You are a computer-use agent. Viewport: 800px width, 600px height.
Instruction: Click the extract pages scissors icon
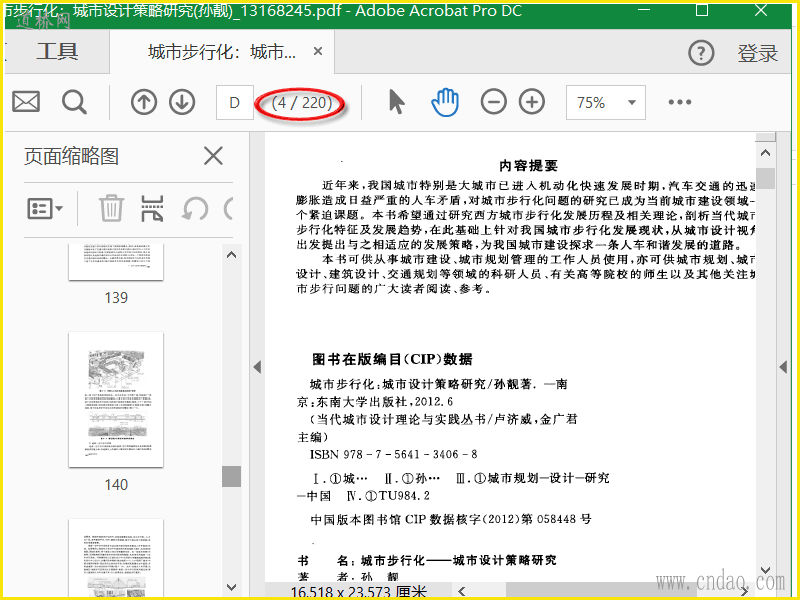pos(152,208)
